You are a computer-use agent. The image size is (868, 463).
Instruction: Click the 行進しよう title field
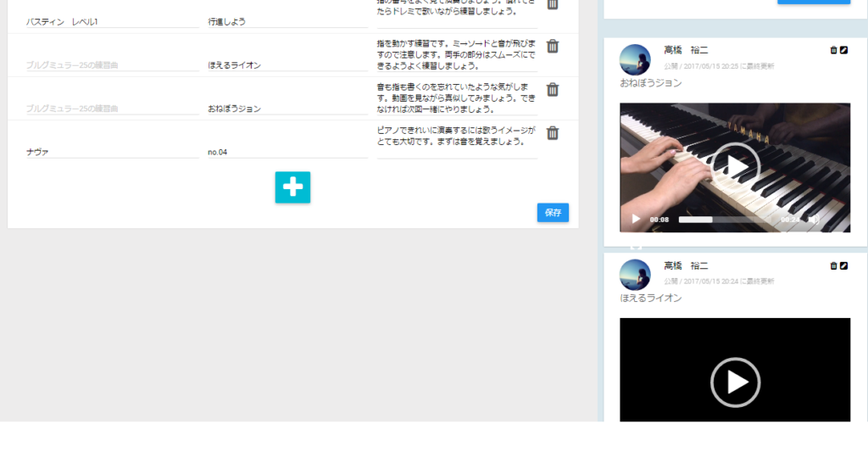(x=287, y=21)
